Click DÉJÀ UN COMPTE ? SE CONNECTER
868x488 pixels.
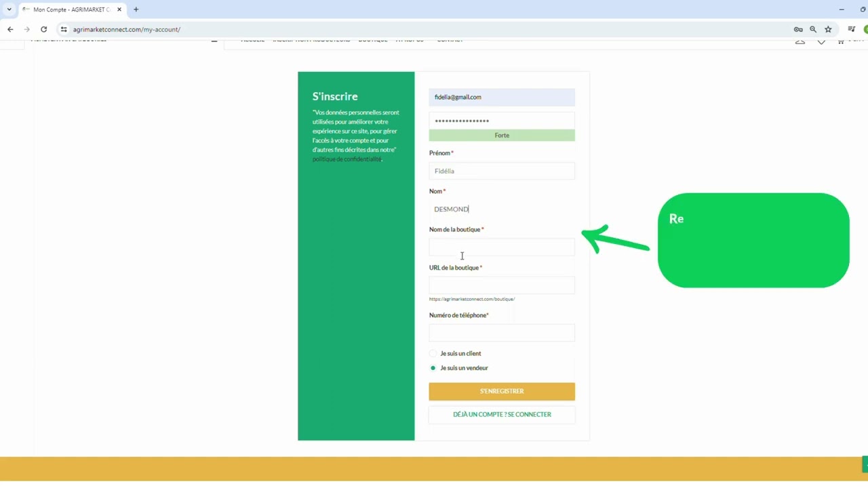pyautogui.click(x=502, y=414)
